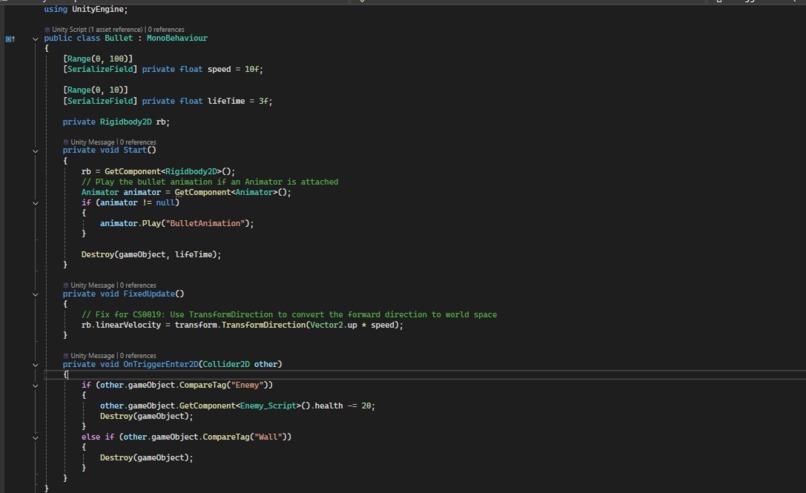The image size is (806, 493).
Task: Collapse the FixedUpdate() method
Action: pos(35,295)
